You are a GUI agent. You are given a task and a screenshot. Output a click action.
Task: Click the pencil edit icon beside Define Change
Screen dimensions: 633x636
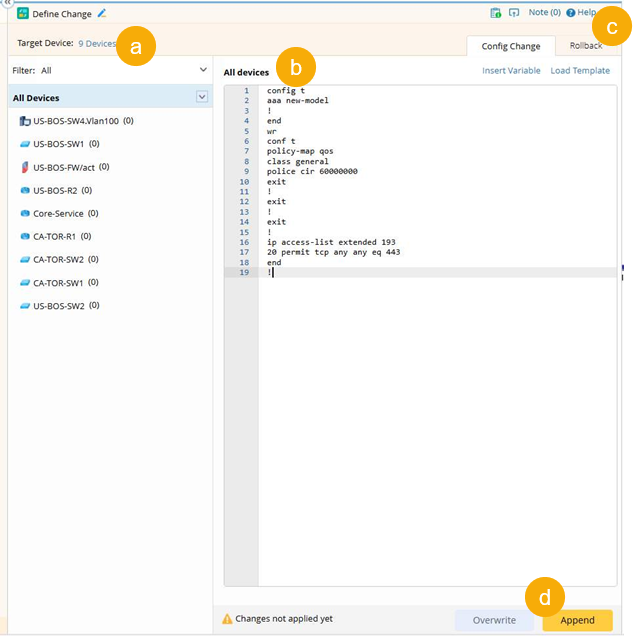point(102,13)
